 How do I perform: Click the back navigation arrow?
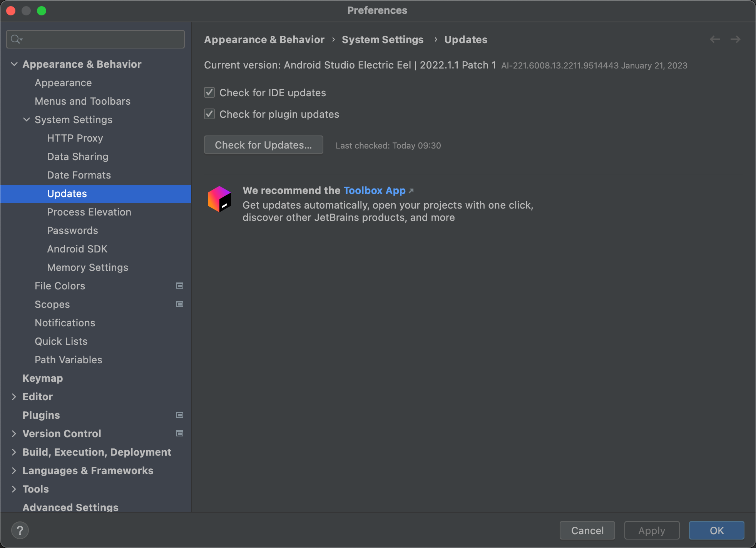(x=714, y=40)
